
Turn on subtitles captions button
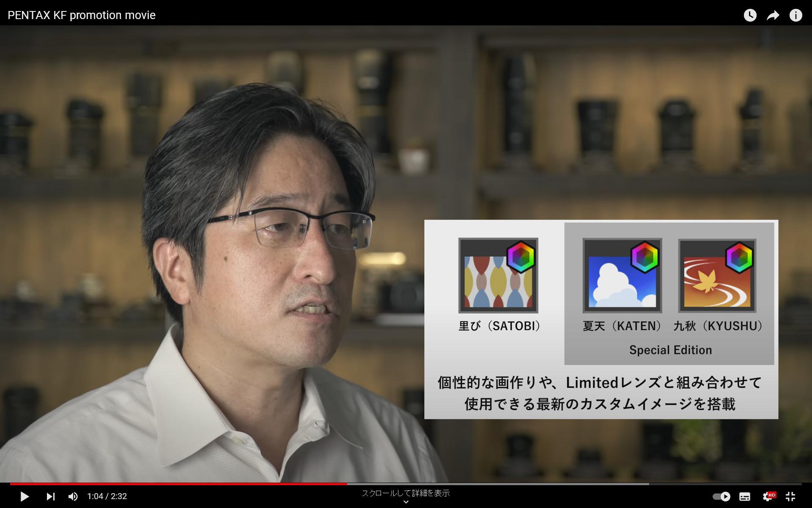pyautogui.click(x=745, y=496)
